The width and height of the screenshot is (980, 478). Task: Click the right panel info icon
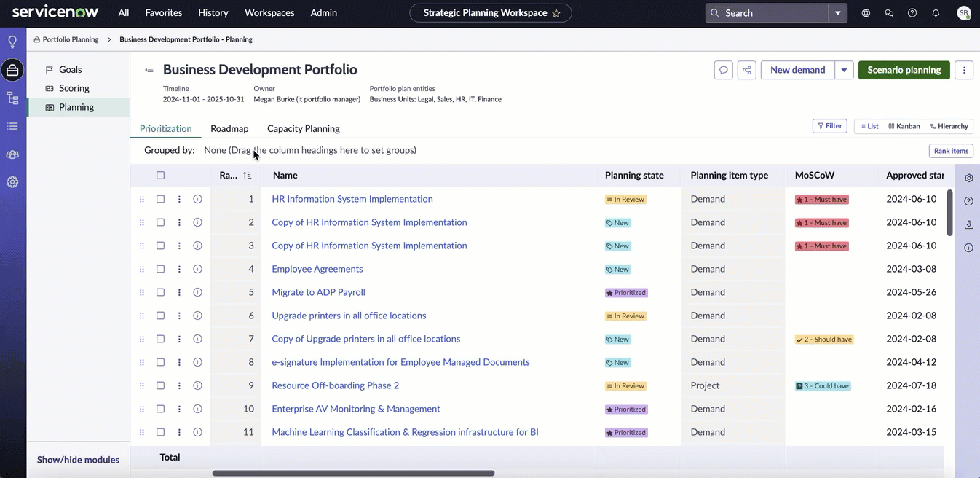(968, 248)
